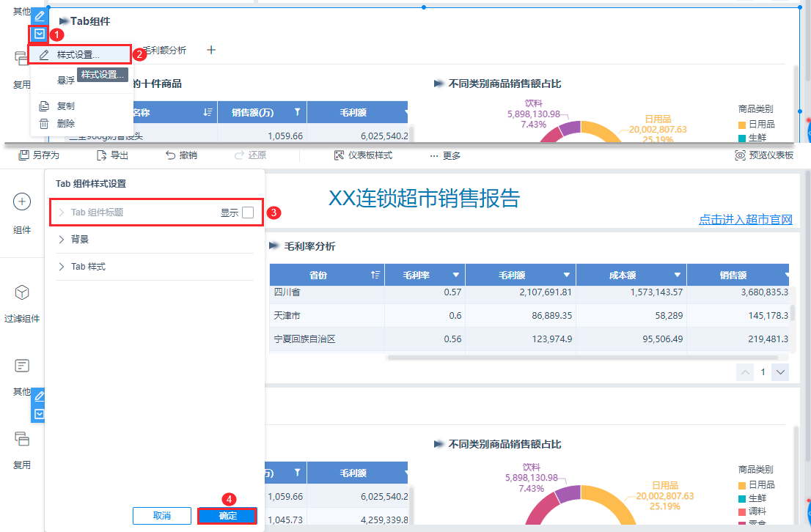Click the 复用 sidebar icon in lower screenshot
This screenshot has height=532, width=811.
[x=22, y=438]
